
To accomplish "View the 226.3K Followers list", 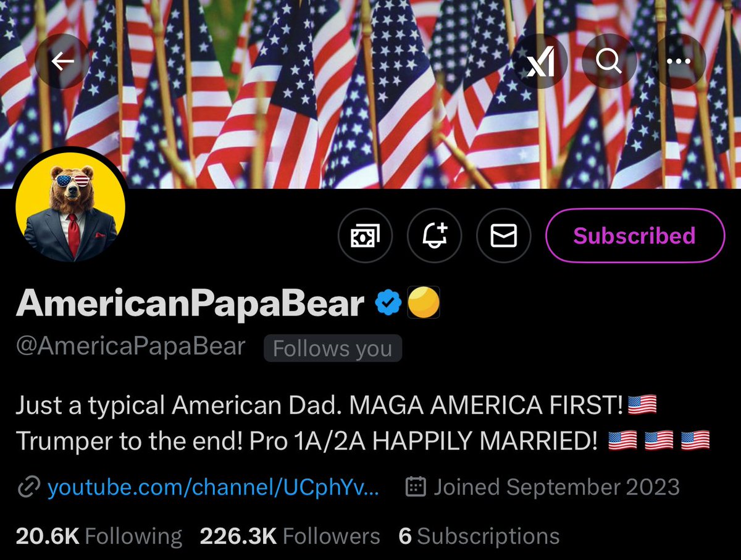I will (290, 536).
